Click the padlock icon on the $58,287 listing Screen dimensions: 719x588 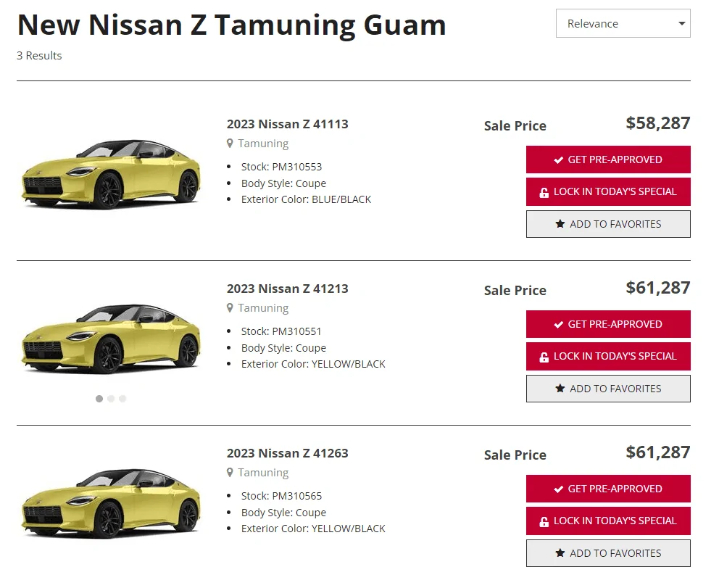[x=544, y=192]
